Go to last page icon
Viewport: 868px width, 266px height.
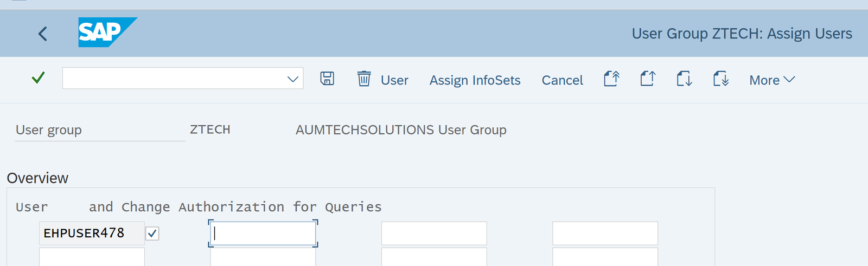[x=720, y=79]
